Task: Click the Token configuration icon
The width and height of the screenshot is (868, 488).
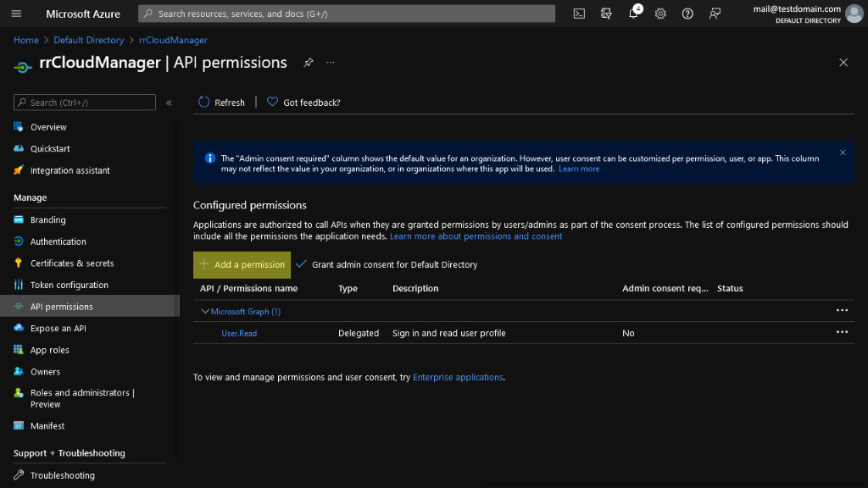Action: (19, 285)
